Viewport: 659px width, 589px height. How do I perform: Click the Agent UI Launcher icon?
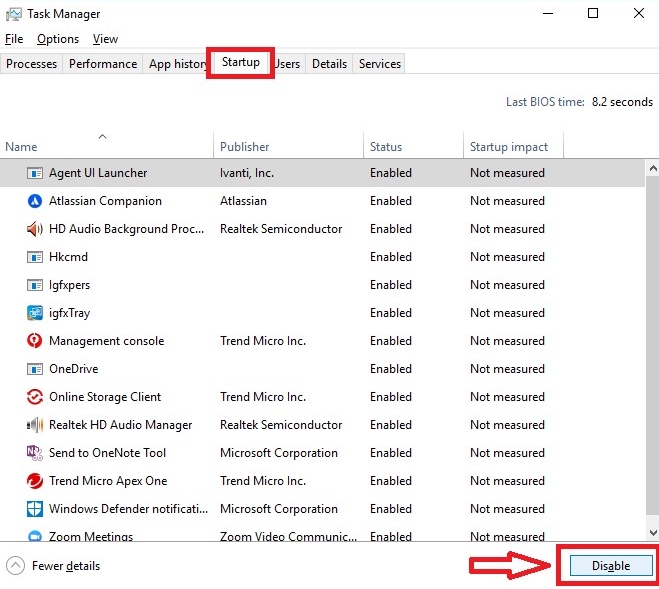(x=33, y=173)
